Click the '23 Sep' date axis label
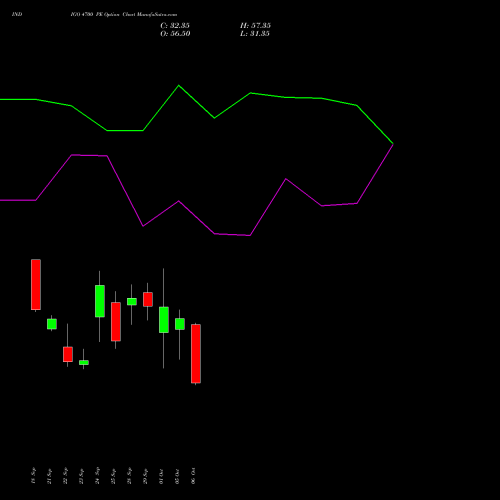This screenshot has height=500, width=500. [81, 476]
